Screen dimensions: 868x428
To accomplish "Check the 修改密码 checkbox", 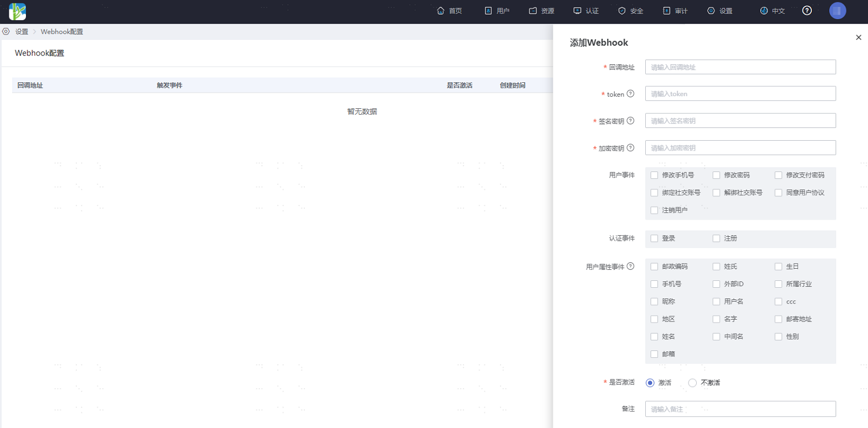I will pyautogui.click(x=716, y=175).
